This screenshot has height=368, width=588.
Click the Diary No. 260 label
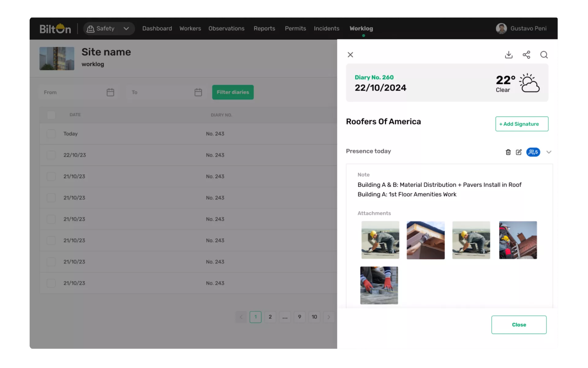[x=374, y=78]
